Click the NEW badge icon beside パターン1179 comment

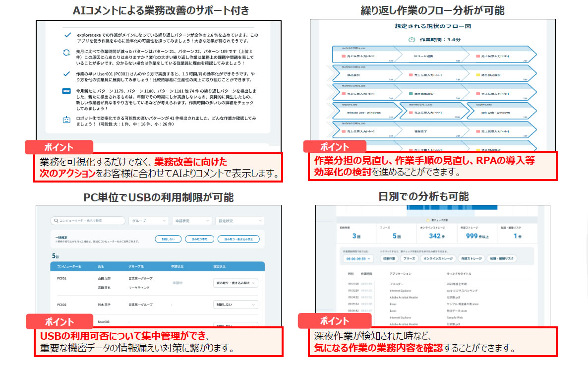point(66,91)
